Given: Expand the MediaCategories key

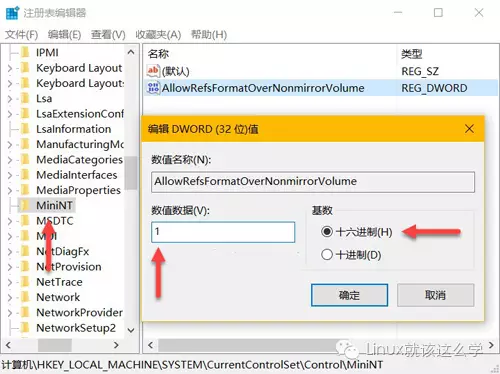Looking at the screenshot, I should (10, 160).
